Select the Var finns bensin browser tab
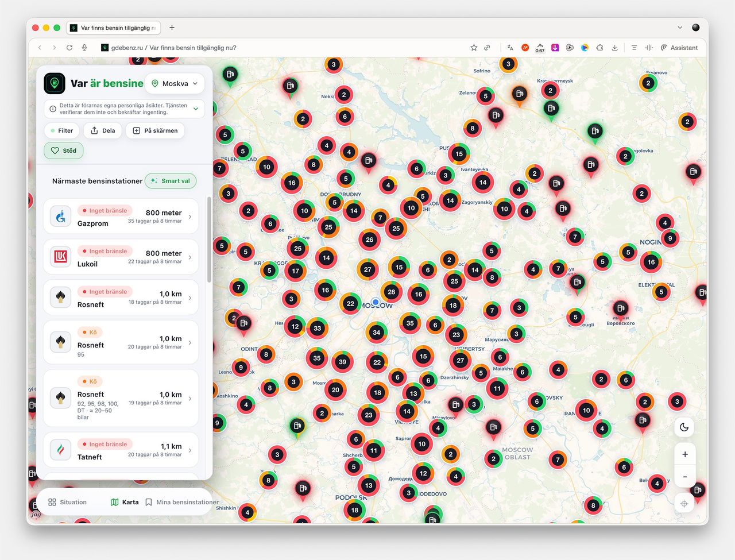 [114, 28]
